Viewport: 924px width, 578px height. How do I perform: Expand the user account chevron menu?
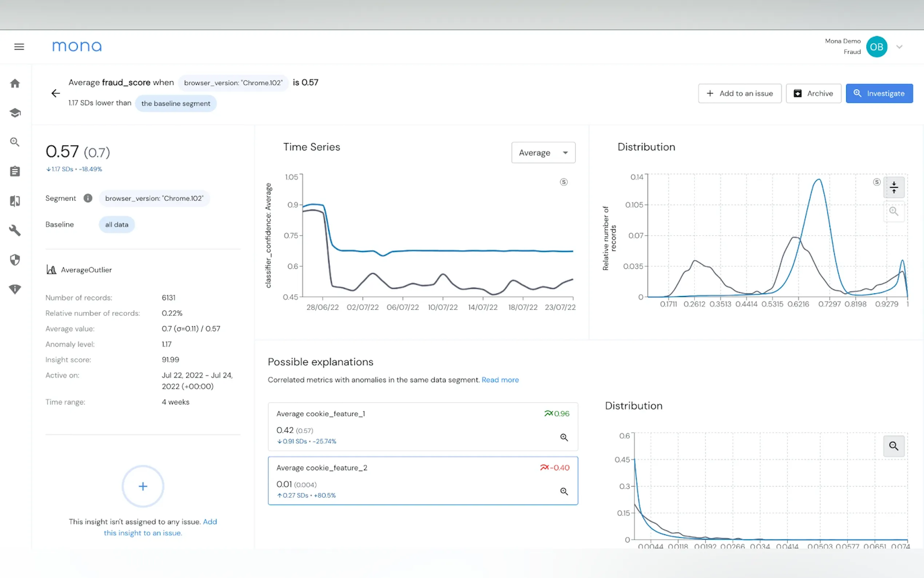point(899,47)
